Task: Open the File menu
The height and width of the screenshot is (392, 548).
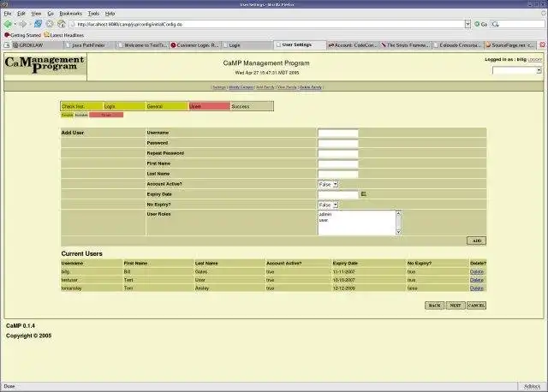Action: pyautogui.click(x=8, y=14)
